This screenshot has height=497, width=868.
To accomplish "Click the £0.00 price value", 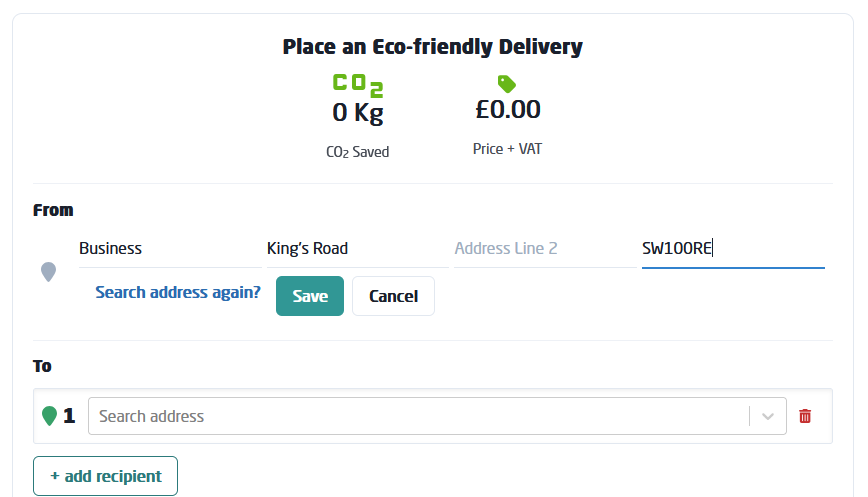I will (x=507, y=109).
